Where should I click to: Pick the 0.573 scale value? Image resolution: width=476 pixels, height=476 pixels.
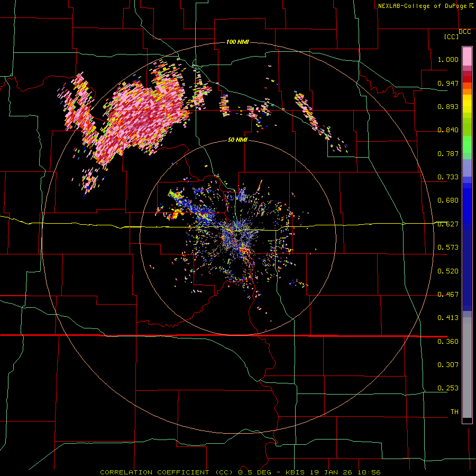click(448, 248)
